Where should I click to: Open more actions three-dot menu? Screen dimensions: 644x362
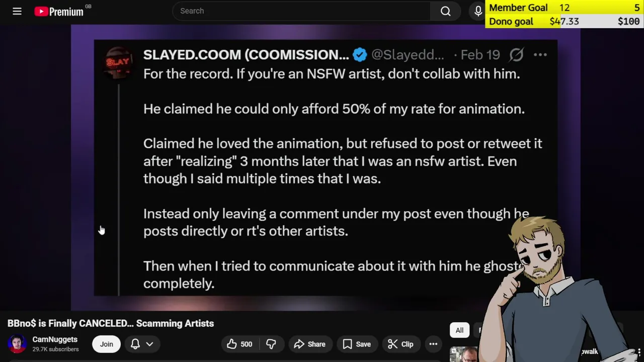(x=433, y=344)
